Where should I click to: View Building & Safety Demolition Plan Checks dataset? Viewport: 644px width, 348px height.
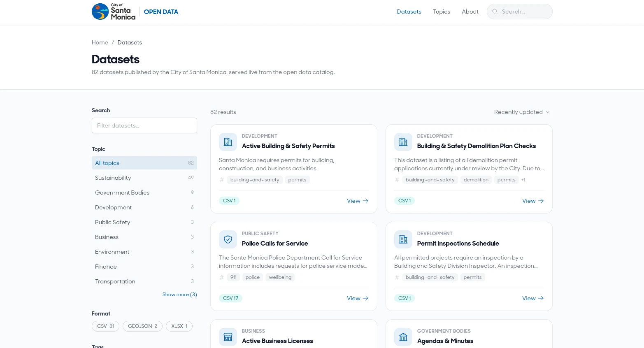[533, 201]
